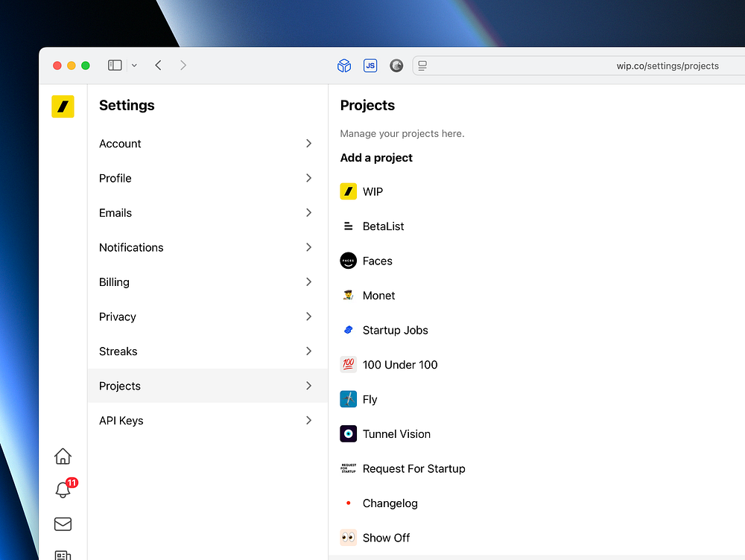Click the chevron beside API Keys
This screenshot has height=560, width=745.
pyautogui.click(x=309, y=420)
